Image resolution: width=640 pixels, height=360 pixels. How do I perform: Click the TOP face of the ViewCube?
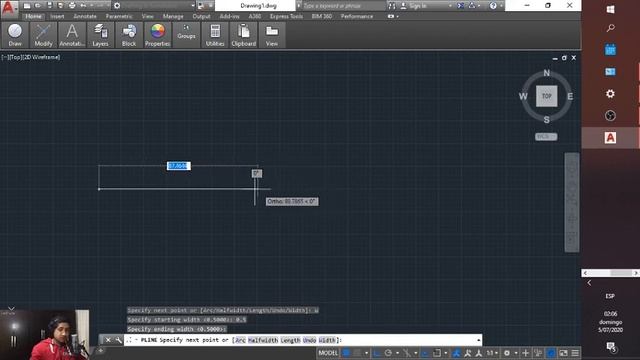547,96
